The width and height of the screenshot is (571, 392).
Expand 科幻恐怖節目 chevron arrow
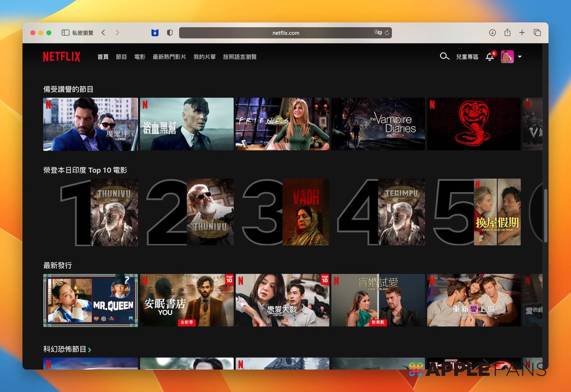(x=89, y=349)
